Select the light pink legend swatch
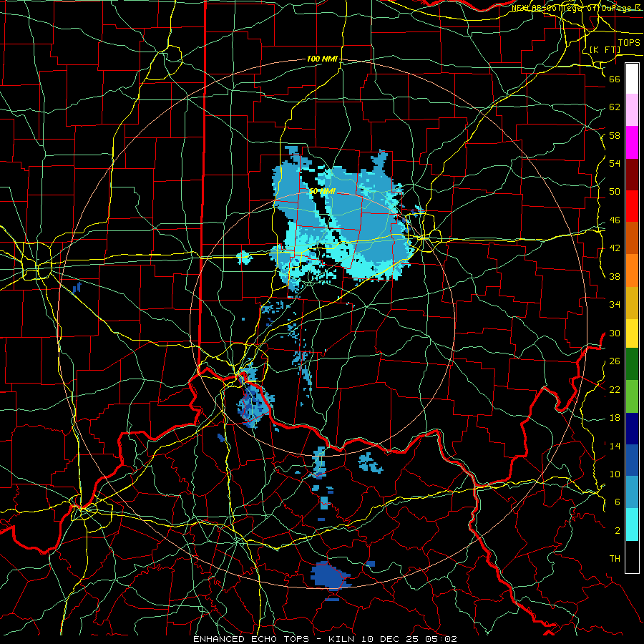Screen dimensions: 644x644 [x=632, y=110]
